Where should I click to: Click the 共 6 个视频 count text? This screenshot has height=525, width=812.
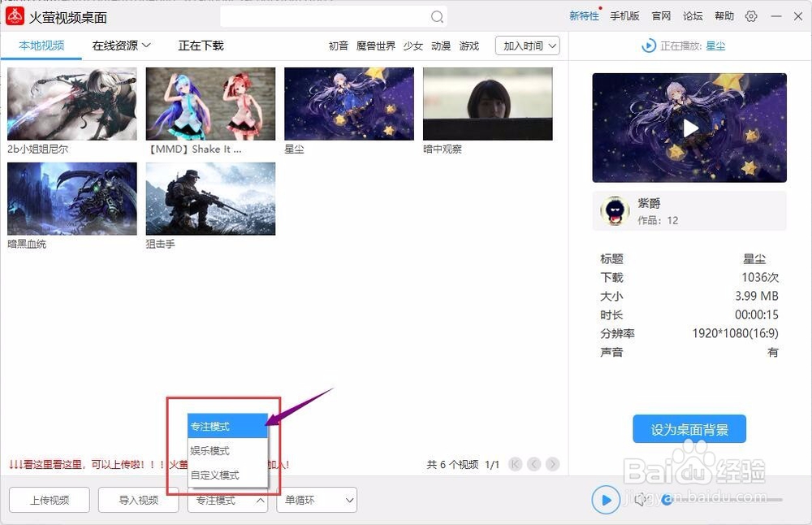point(452,464)
